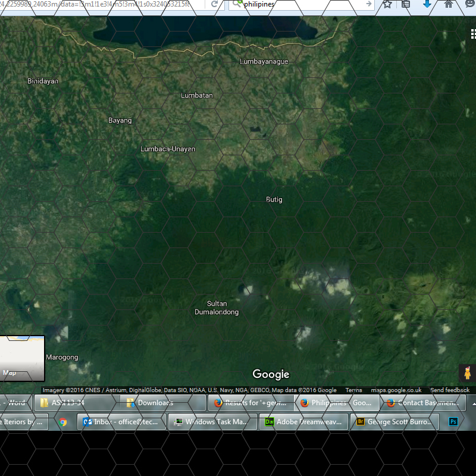Screen dimensions: 476x476
Task: Click the Binidayan place label
Action: point(43,81)
